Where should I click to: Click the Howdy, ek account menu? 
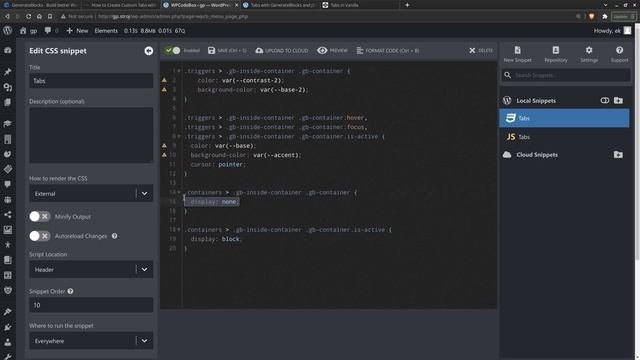[612, 31]
